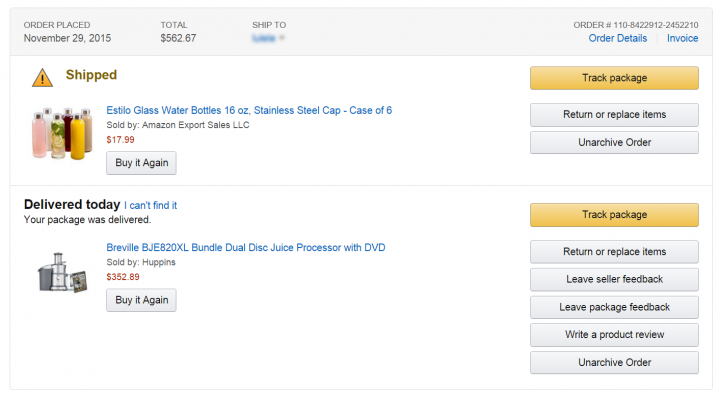Return or replace the Breville juicer

pyautogui.click(x=614, y=252)
